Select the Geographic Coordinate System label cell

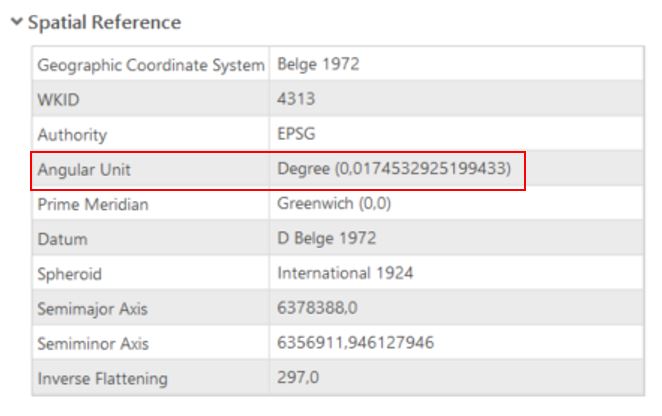(x=151, y=65)
